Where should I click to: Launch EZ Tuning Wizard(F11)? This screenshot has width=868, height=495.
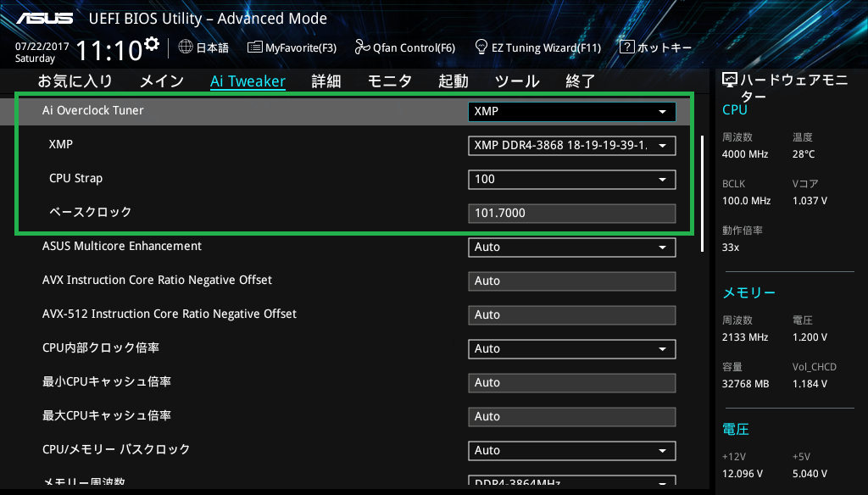tap(538, 47)
